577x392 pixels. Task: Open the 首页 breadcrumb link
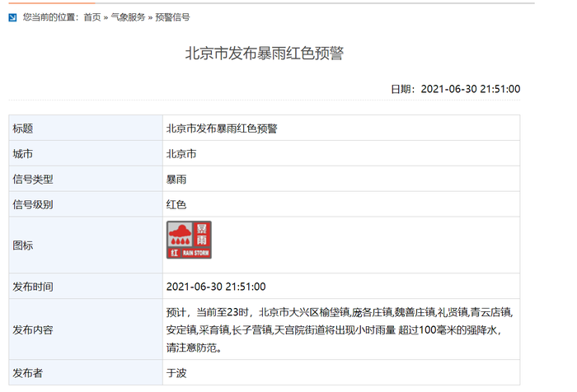[92, 17]
